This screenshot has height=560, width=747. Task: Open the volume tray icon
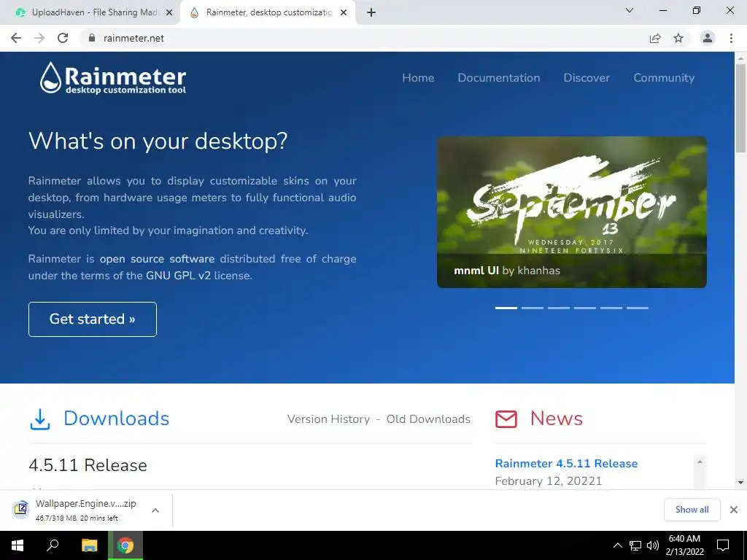(653, 545)
